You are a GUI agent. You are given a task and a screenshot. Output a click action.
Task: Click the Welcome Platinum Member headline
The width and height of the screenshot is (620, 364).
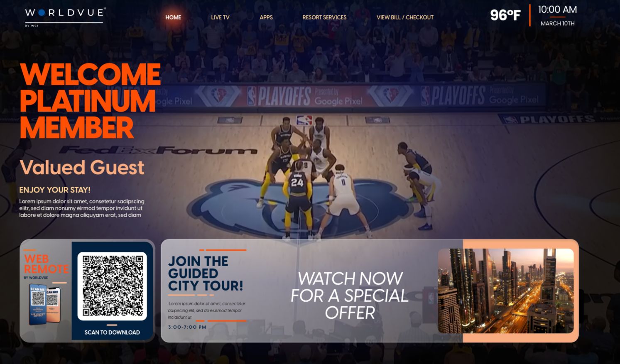tap(90, 101)
